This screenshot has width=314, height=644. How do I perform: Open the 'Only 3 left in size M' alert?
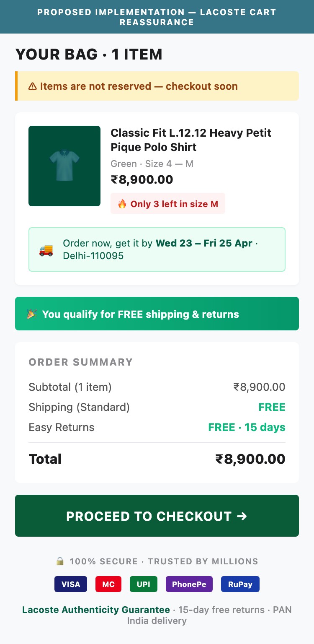(167, 204)
